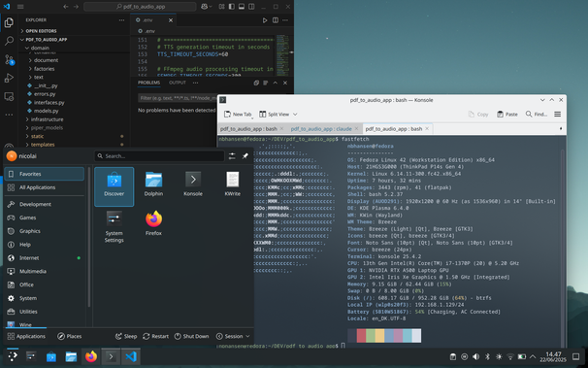Viewport: 588px width, 368px height.
Task: Click Paste in Konsole toolbar
Action: pos(507,114)
